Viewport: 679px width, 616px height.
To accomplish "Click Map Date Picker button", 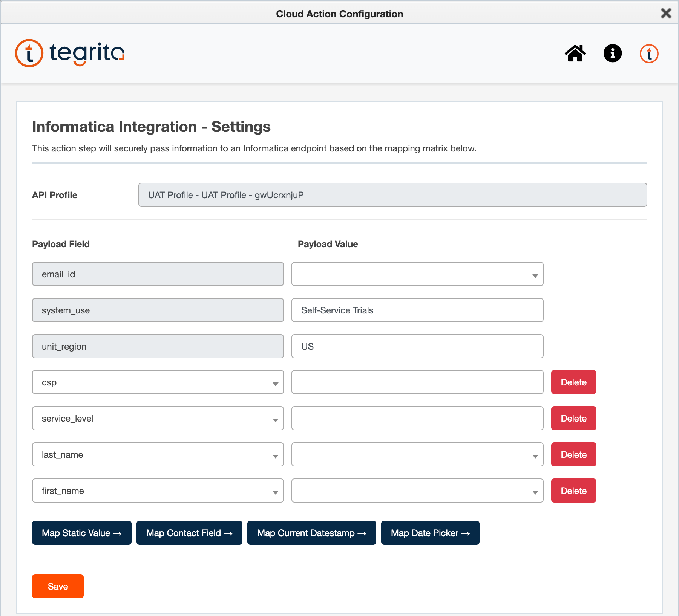I will 430,533.
